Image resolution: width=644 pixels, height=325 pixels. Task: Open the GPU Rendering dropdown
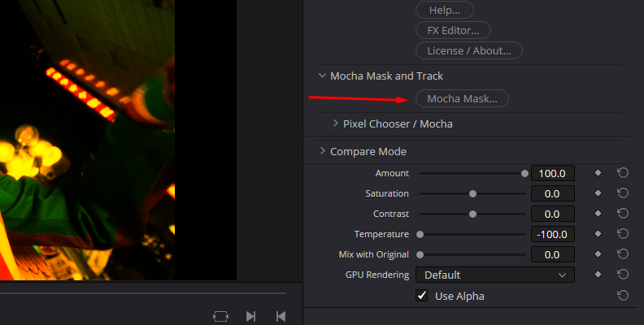(495, 275)
